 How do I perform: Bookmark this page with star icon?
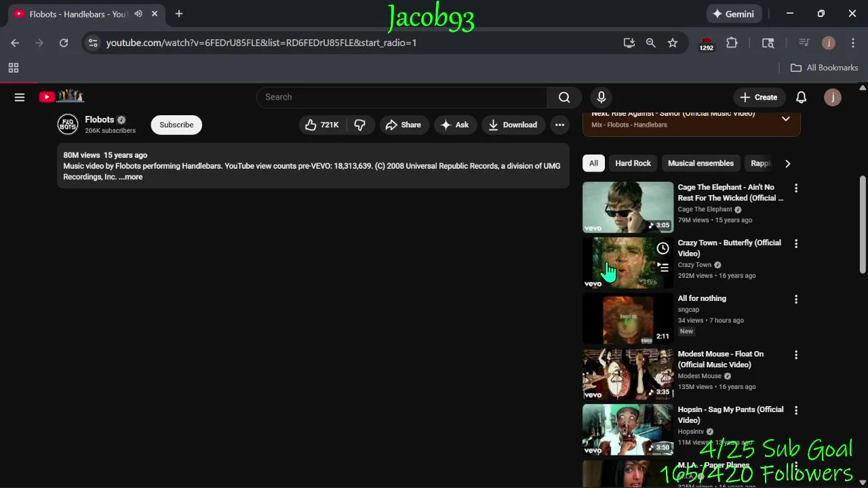pos(673,43)
